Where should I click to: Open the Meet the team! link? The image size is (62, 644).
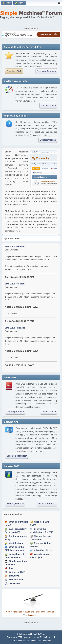[x=16, y=543]
